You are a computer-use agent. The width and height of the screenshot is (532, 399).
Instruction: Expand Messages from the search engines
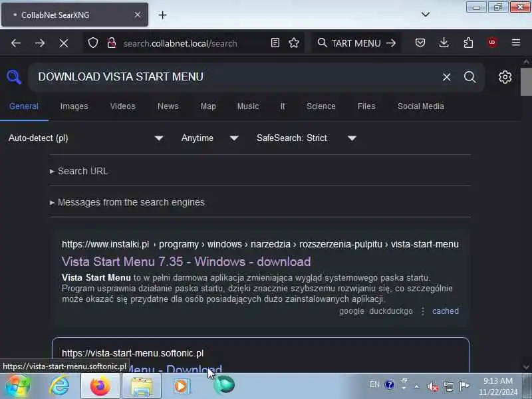coord(127,202)
